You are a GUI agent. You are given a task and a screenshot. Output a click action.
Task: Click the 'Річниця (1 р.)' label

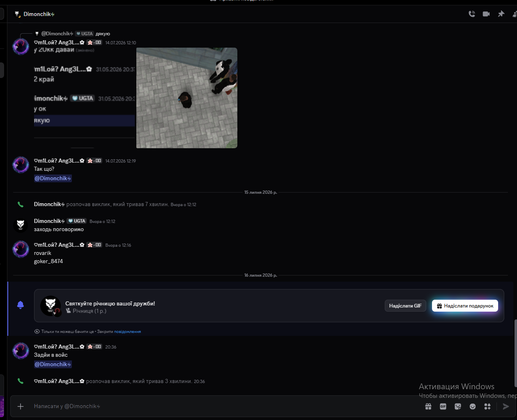pos(90,311)
